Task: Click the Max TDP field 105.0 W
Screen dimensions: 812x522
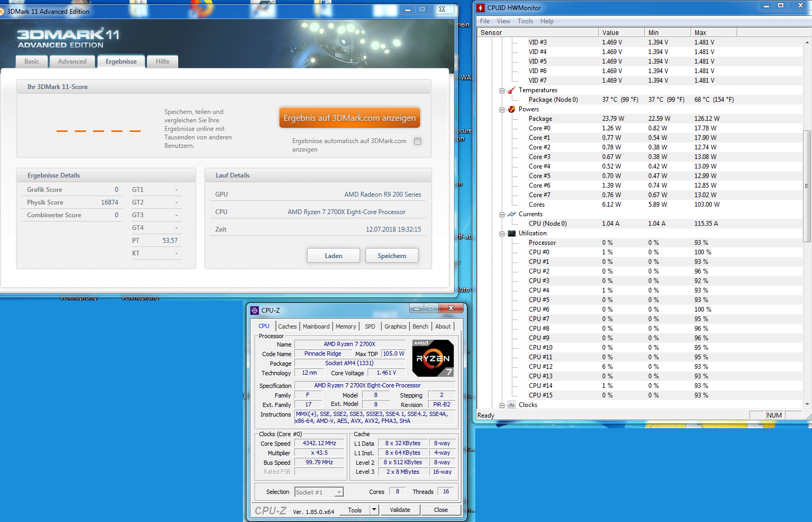Action: click(394, 354)
